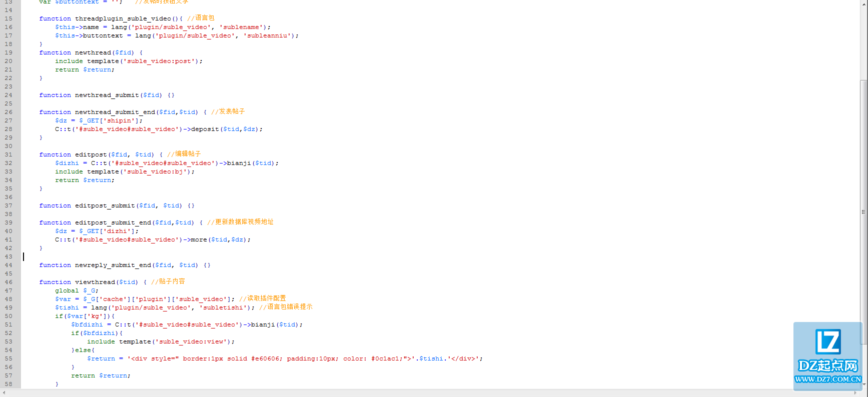Click the else keyword on line 54

83,350
